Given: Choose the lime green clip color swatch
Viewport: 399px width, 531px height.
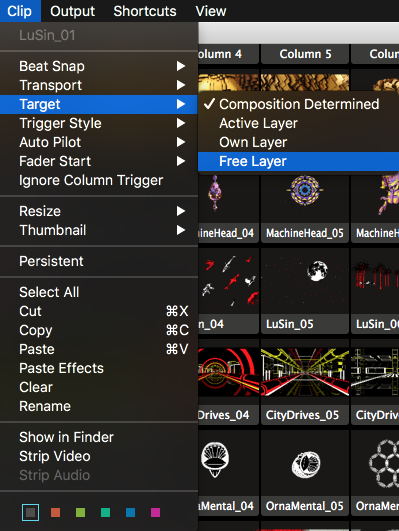Looking at the screenshot, I should [81, 512].
